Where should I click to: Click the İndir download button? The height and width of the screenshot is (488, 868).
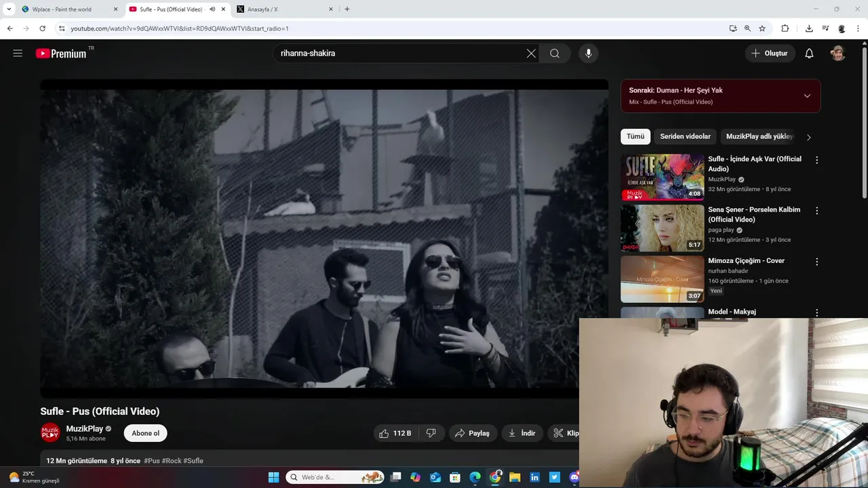pyautogui.click(x=522, y=433)
